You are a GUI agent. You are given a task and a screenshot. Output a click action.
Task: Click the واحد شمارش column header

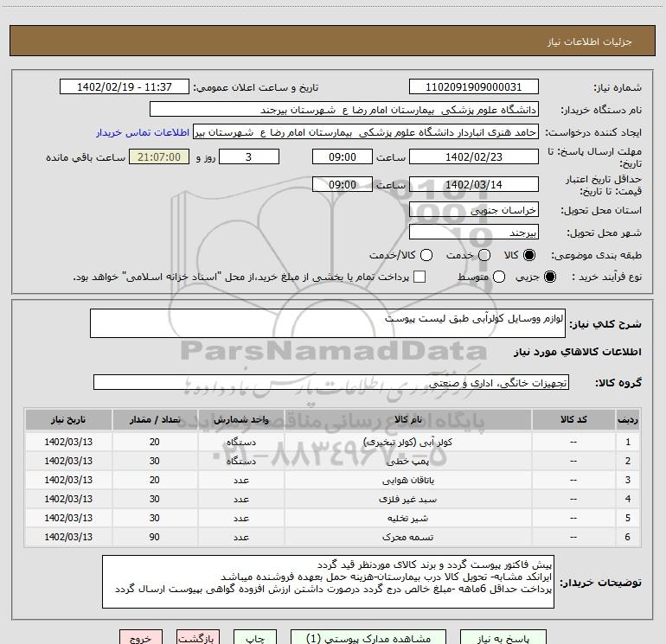point(240,419)
